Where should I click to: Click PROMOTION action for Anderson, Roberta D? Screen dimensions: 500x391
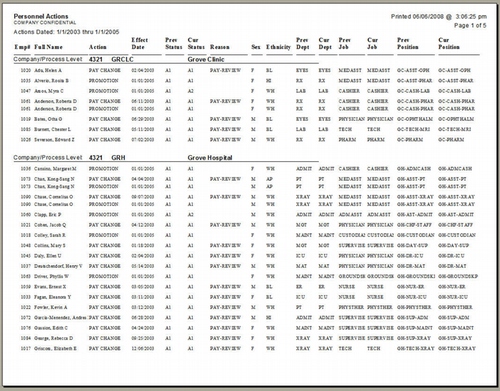(x=103, y=109)
